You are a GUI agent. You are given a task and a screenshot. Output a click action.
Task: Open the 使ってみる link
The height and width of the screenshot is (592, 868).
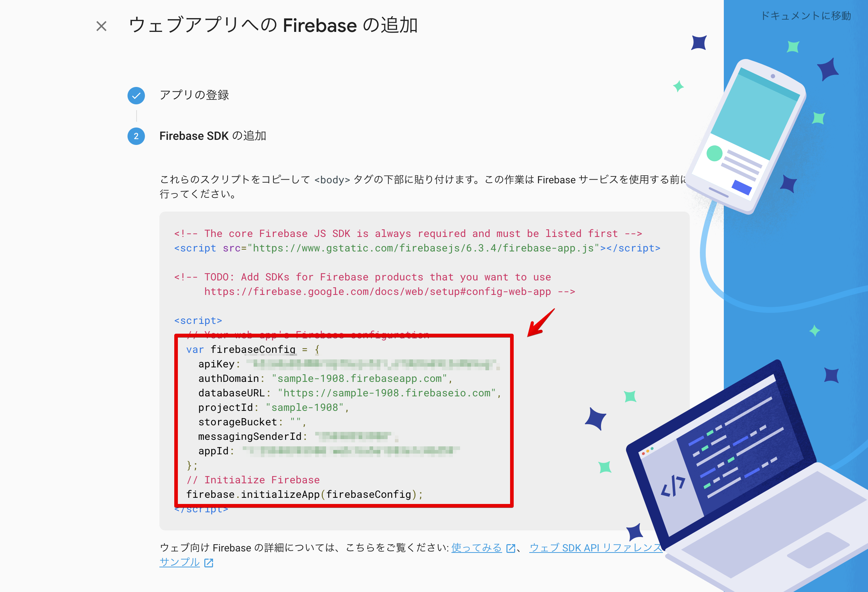(x=477, y=548)
